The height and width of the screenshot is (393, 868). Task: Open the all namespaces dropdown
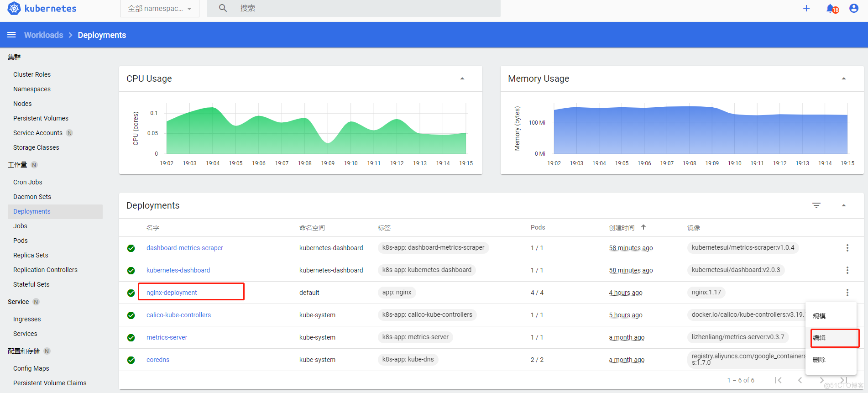pos(160,9)
